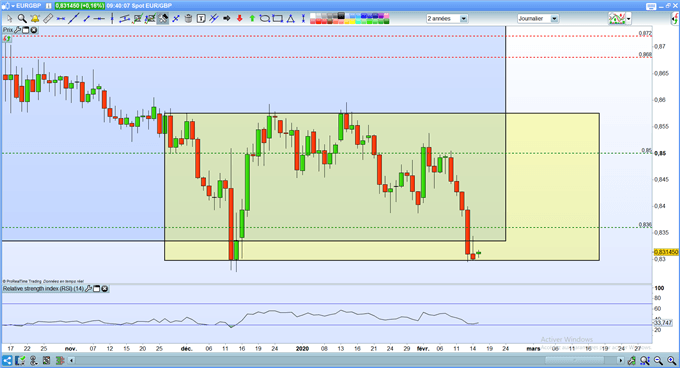Image resolution: width=680 pixels, height=368 pixels.
Task: Click the trash can delete objects icon
Action: click(188, 19)
